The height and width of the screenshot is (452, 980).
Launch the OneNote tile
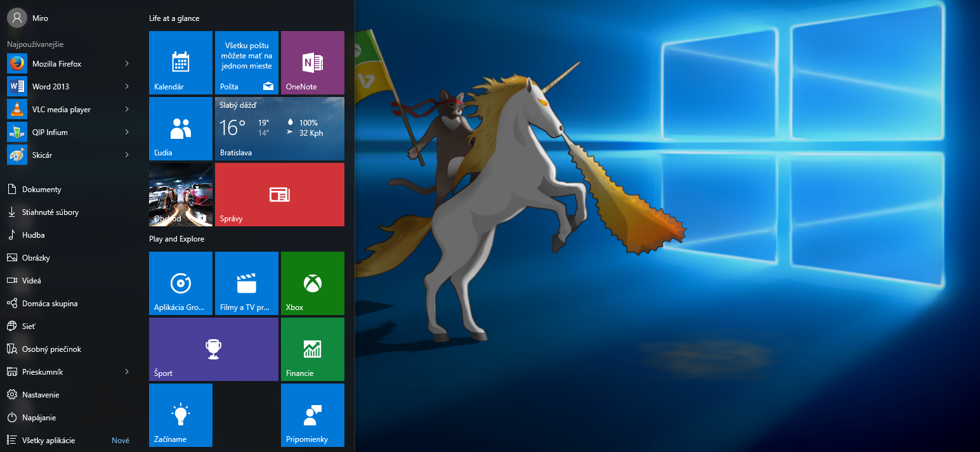(x=313, y=63)
